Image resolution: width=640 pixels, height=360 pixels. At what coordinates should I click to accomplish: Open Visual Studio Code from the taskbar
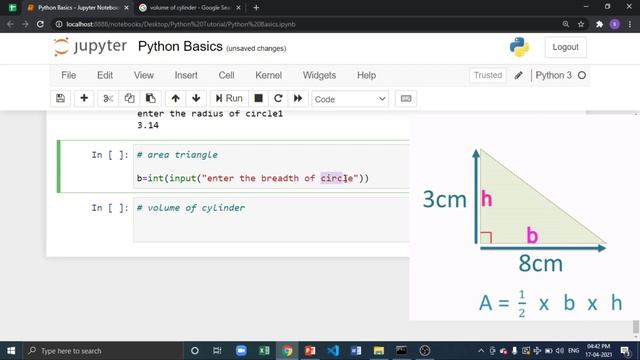pos(333,351)
